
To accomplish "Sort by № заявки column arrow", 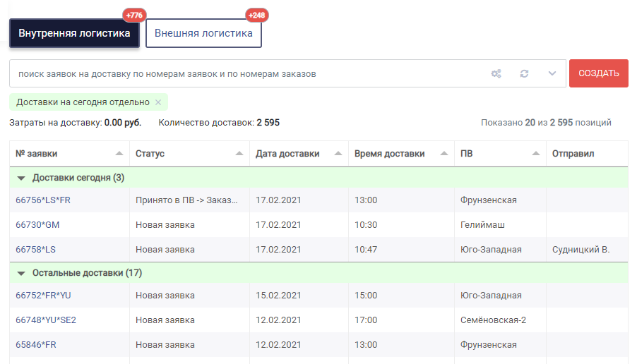I will pyautogui.click(x=119, y=153).
